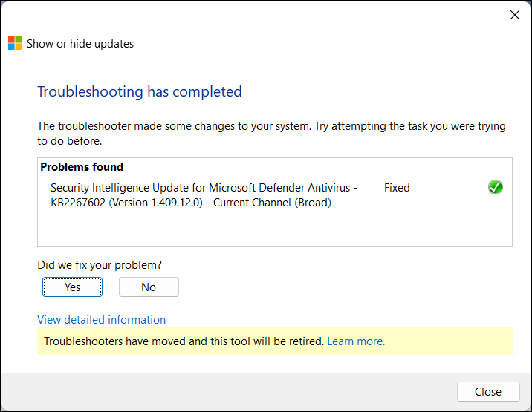Click the "Did we fix your problem?" label

click(100, 265)
